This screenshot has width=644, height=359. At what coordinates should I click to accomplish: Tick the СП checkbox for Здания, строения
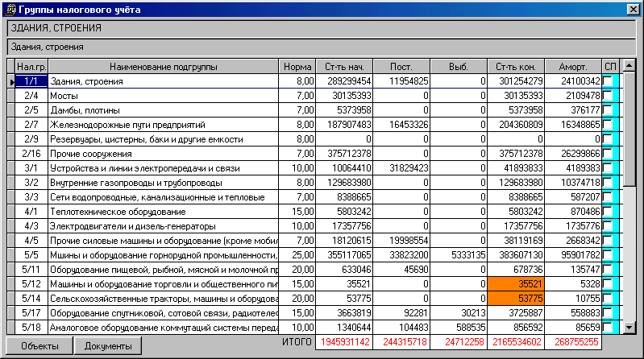(x=608, y=81)
